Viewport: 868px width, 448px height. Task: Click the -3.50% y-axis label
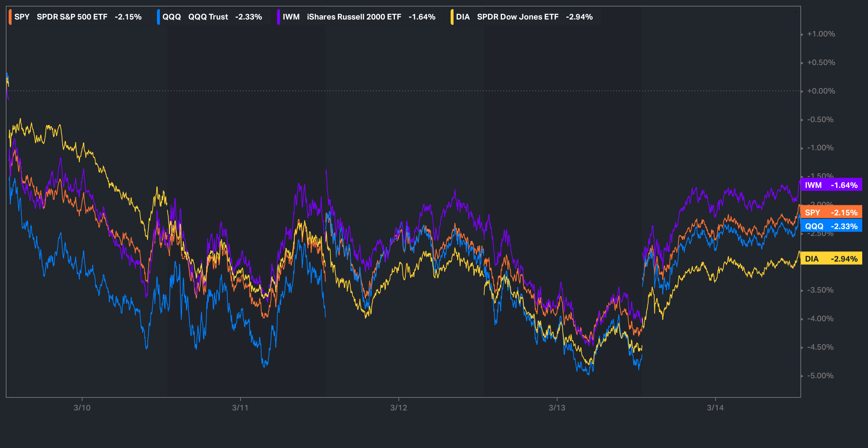tap(820, 290)
